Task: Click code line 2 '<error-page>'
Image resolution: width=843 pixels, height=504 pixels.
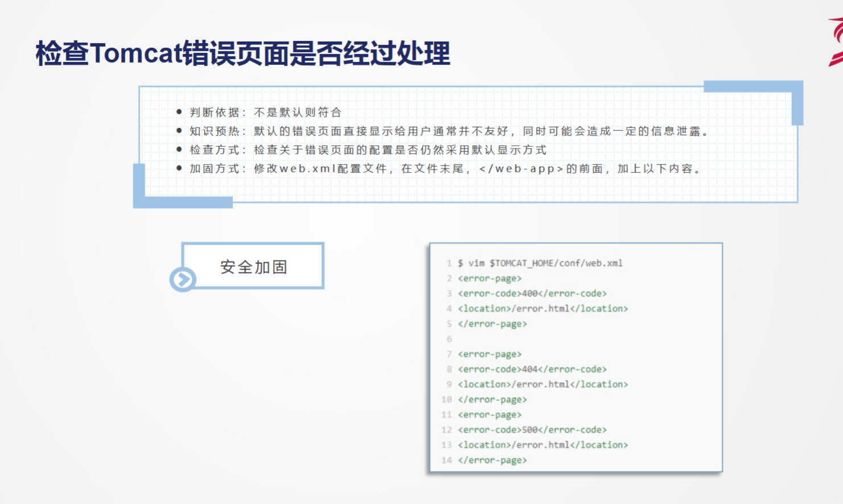Action: [490, 279]
